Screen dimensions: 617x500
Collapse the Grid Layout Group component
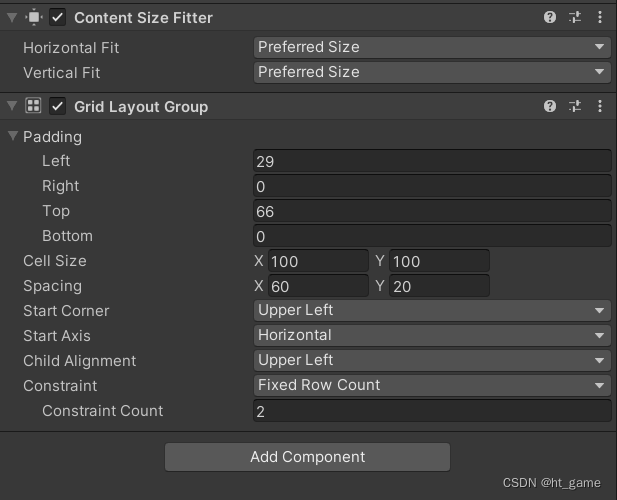pyautogui.click(x=12, y=106)
